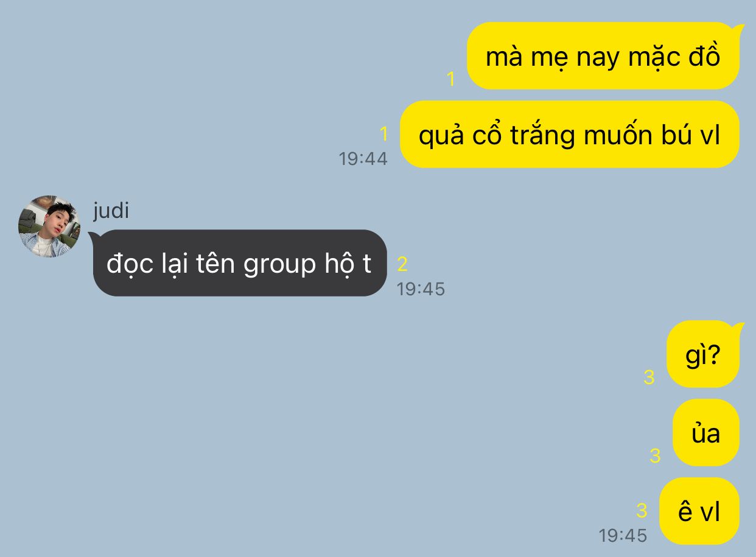Screen dimensions: 756x557
Task: Tap the 'ủa' message bubble
Action: pyautogui.click(x=705, y=433)
